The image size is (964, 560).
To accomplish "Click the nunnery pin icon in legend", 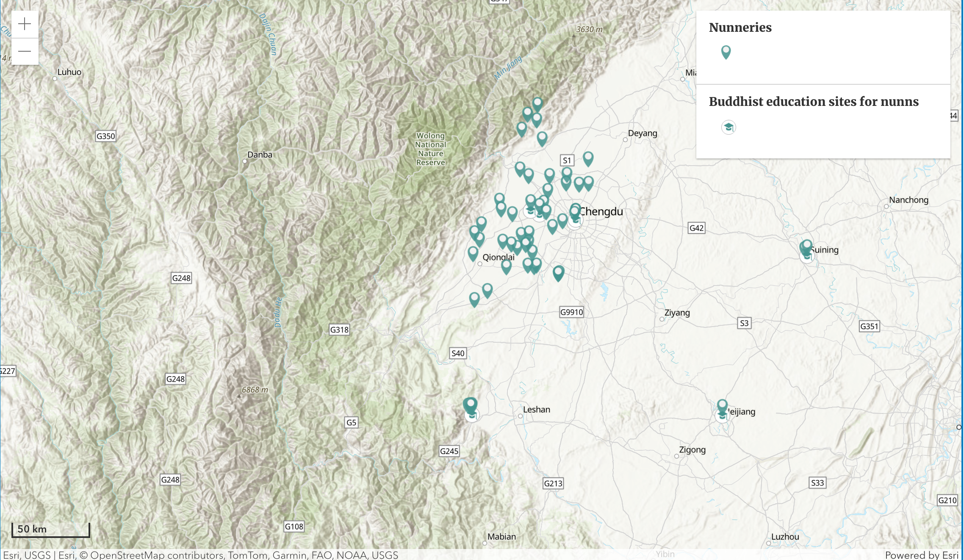I will click(726, 52).
